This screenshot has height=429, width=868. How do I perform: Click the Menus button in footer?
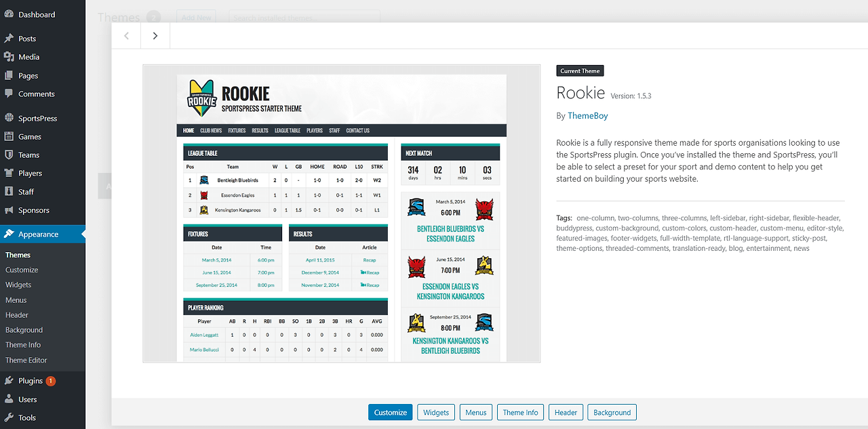[x=476, y=412]
